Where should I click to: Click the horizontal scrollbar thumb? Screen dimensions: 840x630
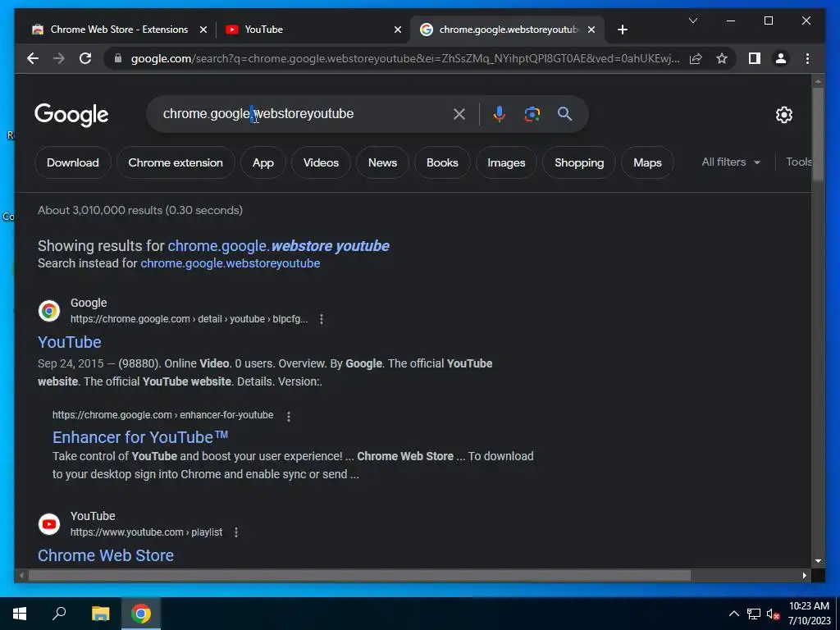[x=359, y=576]
